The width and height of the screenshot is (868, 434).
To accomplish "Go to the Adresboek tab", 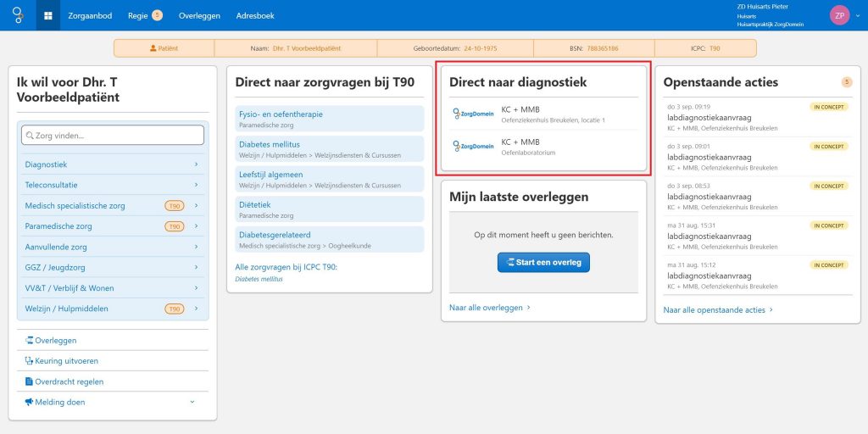I will point(257,15).
